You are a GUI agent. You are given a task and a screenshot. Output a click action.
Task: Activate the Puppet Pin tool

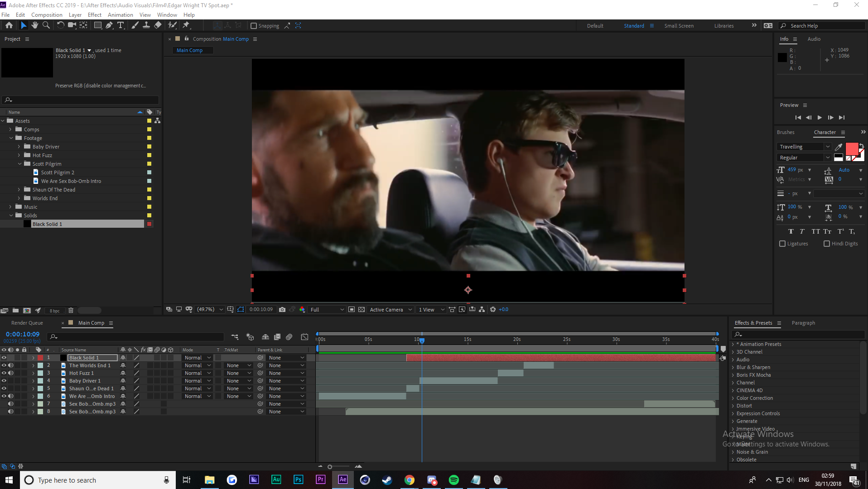186,25
